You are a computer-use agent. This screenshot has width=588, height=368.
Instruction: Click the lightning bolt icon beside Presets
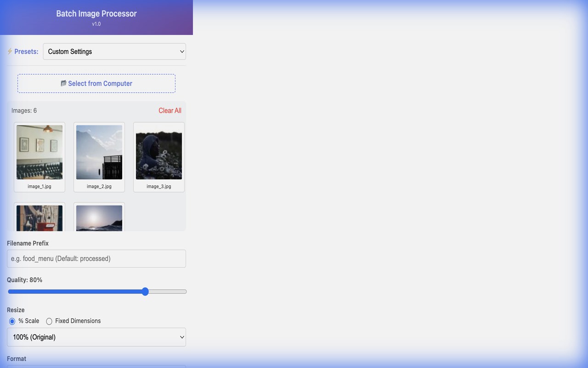point(10,51)
